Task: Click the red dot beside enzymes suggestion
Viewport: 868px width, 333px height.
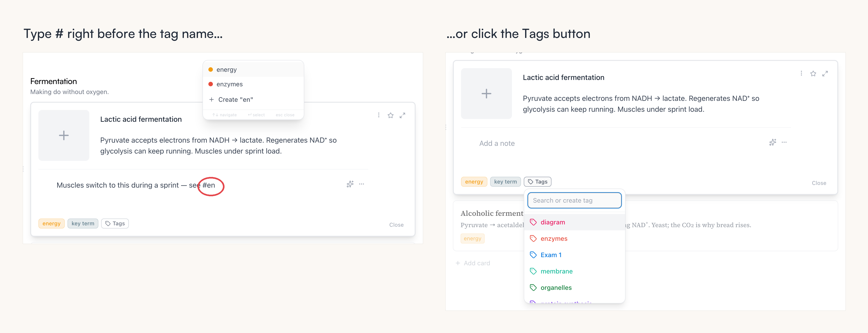Action: click(211, 84)
